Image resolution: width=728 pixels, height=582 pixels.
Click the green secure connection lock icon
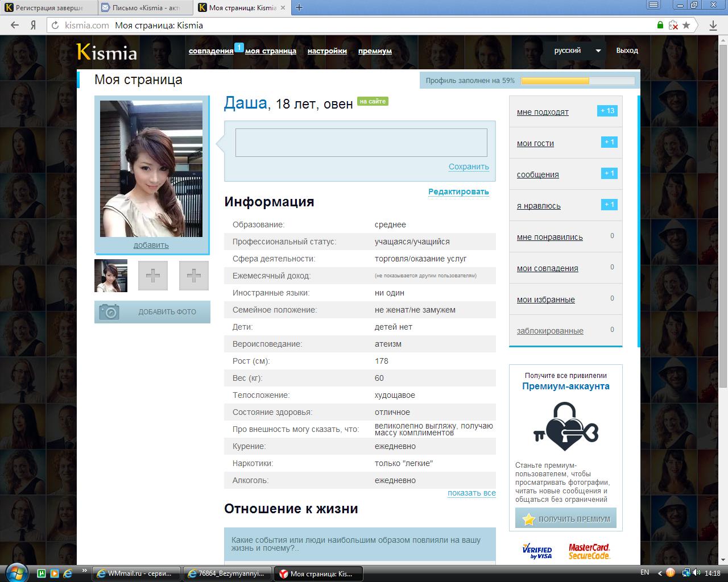660,25
